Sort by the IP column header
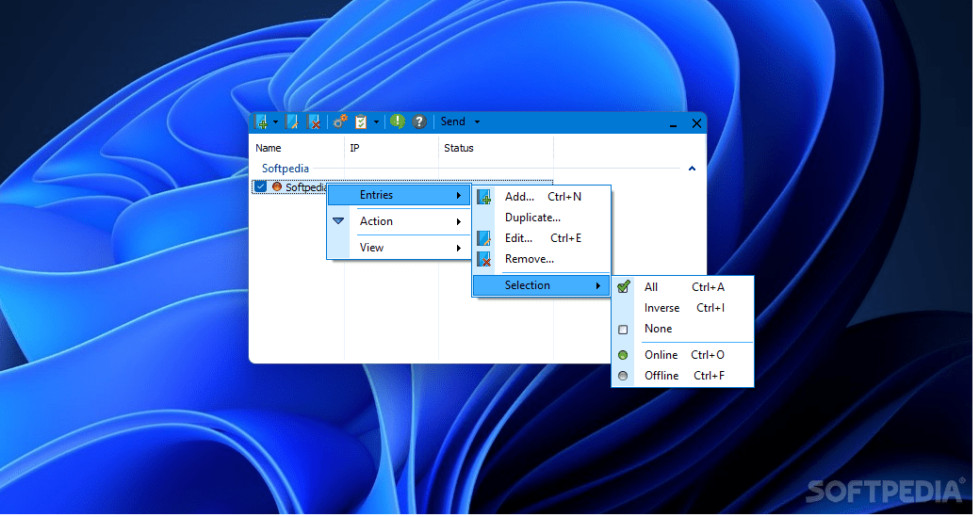Viewport: 980px width, 517px height. (x=354, y=149)
